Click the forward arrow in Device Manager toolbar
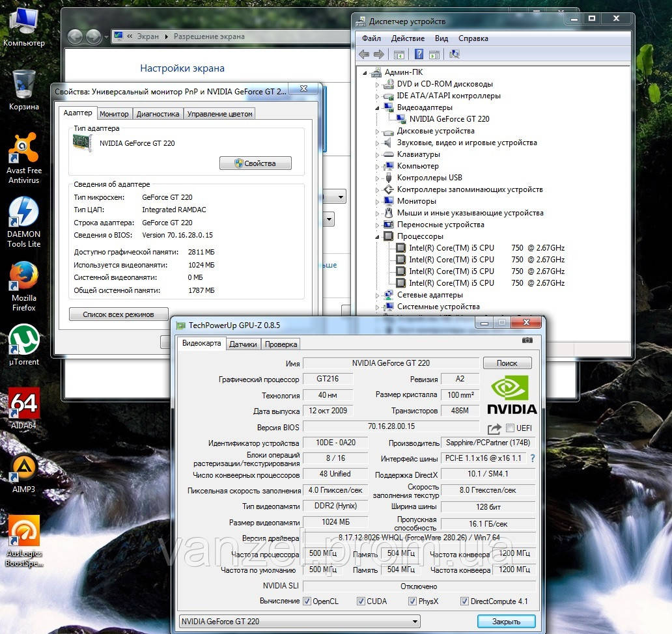Image resolution: width=672 pixels, height=634 pixels. tap(378, 55)
